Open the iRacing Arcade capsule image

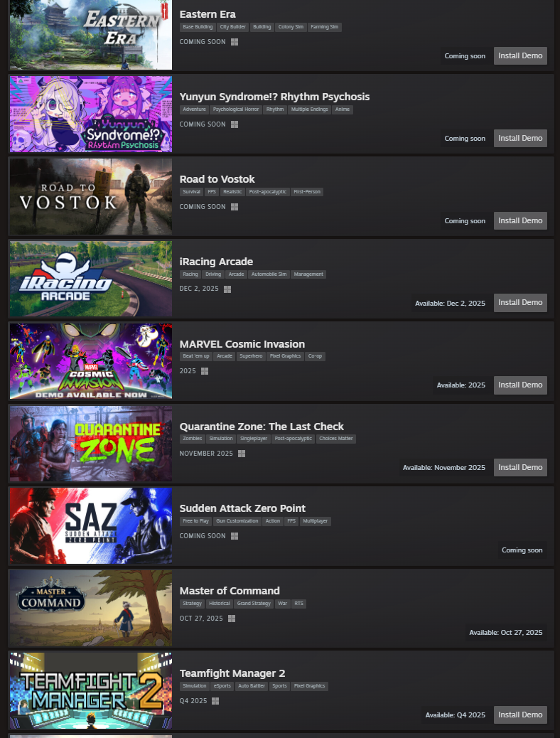[x=91, y=279]
